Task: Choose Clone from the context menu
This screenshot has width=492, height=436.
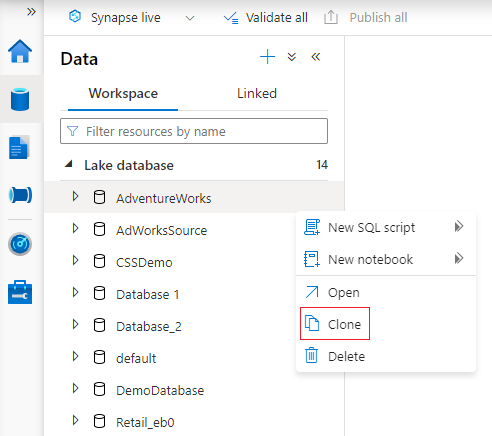Action: [335, 324]
